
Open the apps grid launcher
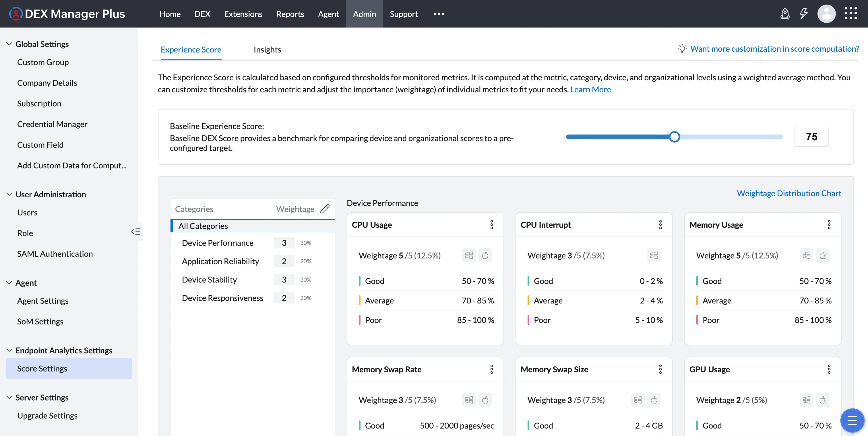(850, 14)
